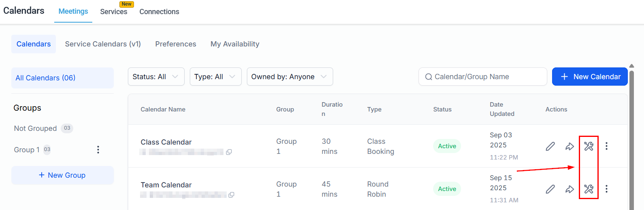Screen dimensions: 644x210
Task: Open tools icon for Team Calendar
Action: (589, 189)
